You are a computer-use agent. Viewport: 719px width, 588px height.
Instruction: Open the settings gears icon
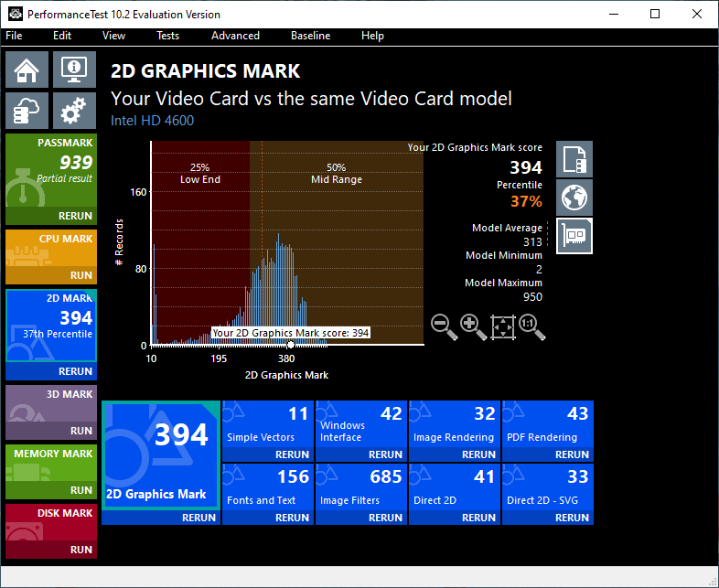coord(74,111)
